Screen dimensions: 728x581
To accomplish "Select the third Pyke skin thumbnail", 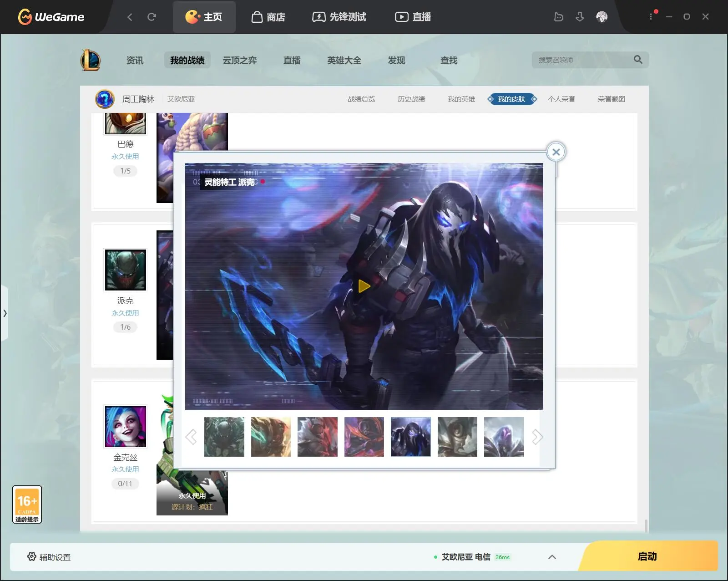I will tap(318, 437).
